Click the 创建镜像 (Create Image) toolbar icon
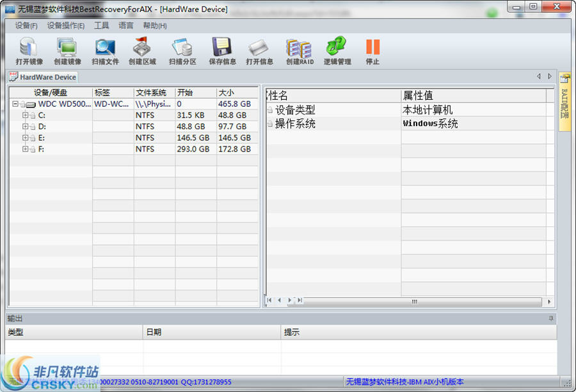The height and width of the screenshot is (392, 576). point(67,51)
